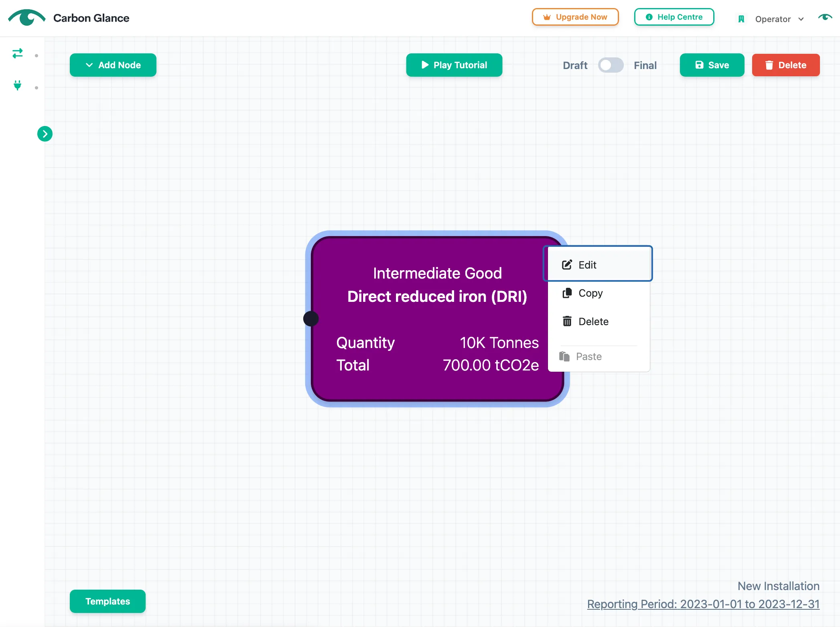
Task: Choose Paste in the context menu
Action: pos(599,356)
